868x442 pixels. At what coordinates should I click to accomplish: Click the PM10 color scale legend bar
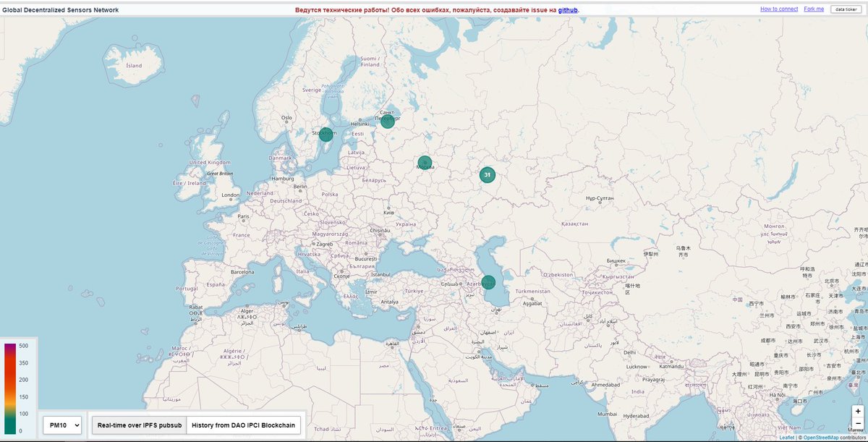[10, 388]
